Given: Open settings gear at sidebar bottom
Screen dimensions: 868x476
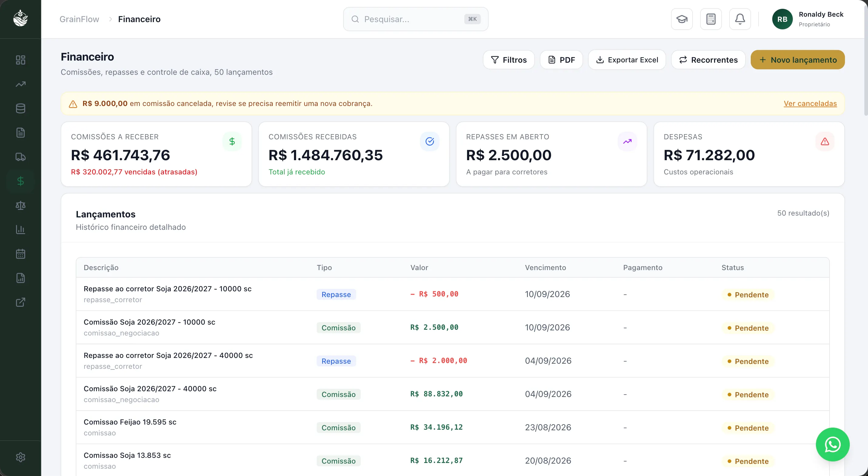Looking at the screenshot, I should point(21,457).
